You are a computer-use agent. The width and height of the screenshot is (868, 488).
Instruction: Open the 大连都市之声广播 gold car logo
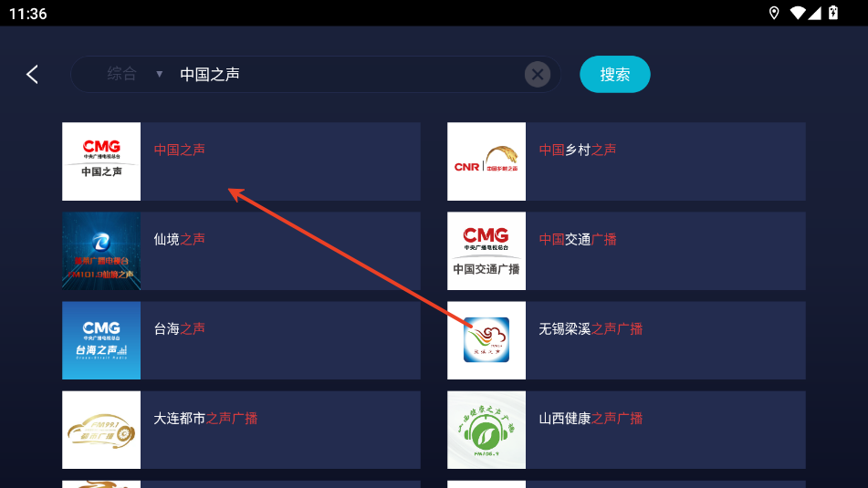101,430
